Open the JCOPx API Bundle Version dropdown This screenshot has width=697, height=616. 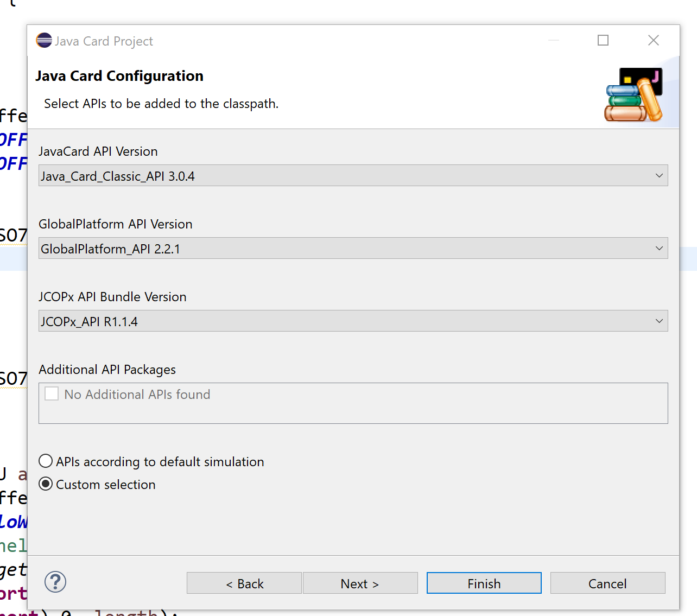(658, 321)
